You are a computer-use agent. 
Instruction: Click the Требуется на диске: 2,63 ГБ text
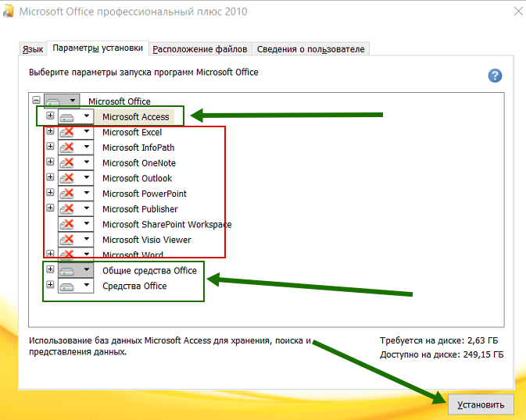tap(438, 340)
